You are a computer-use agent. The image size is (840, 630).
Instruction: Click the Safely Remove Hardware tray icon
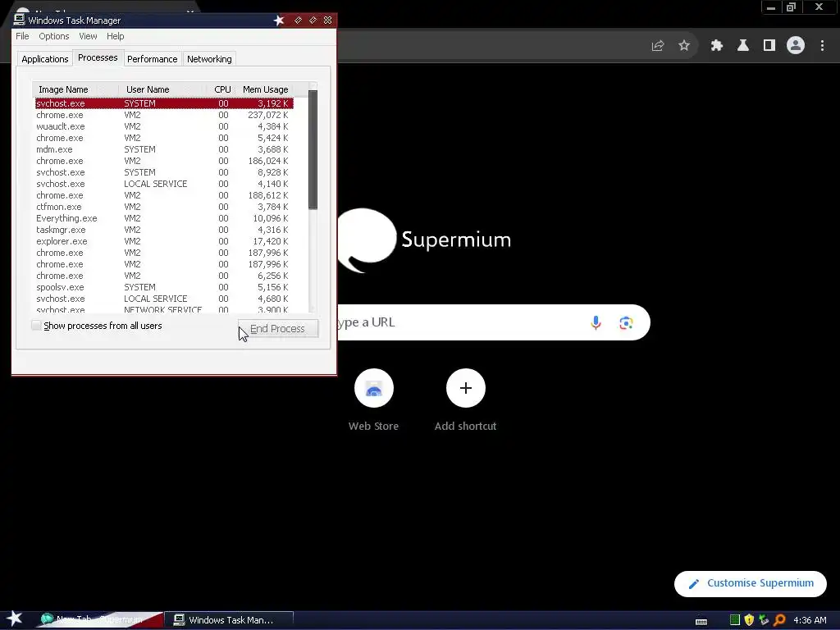764,620
